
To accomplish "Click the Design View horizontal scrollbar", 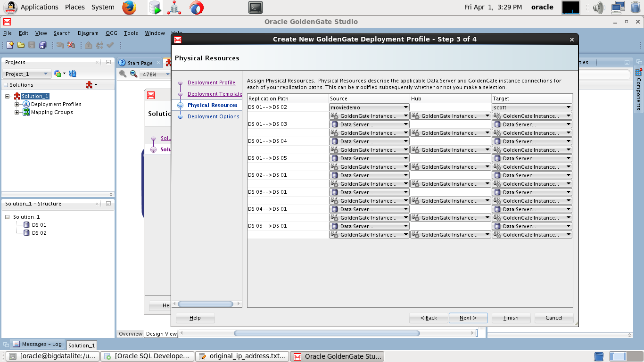I will pos(327,333).
